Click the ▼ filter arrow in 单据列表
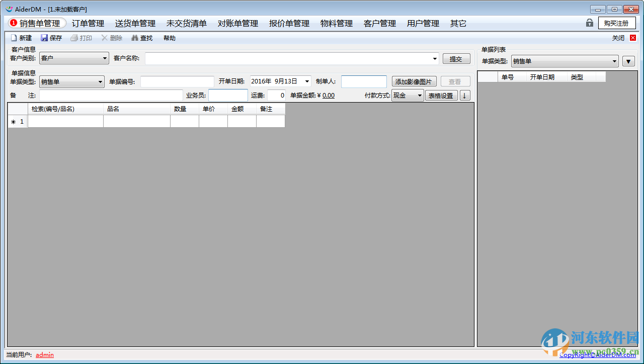 pos(627,60)
